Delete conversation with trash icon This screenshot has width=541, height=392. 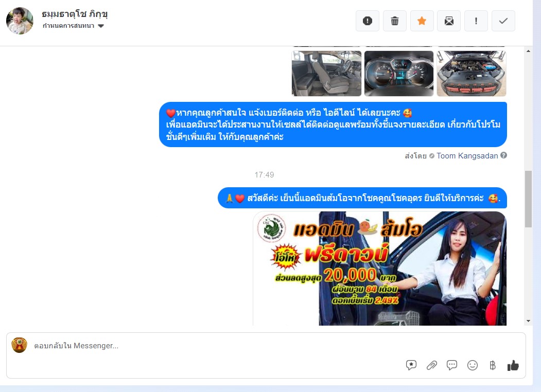point(395,21)
